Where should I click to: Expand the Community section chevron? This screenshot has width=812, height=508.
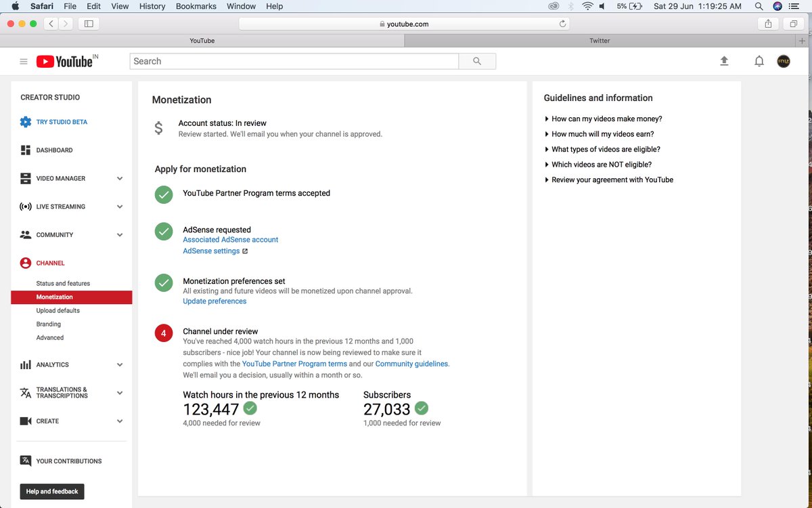point(120,235)
